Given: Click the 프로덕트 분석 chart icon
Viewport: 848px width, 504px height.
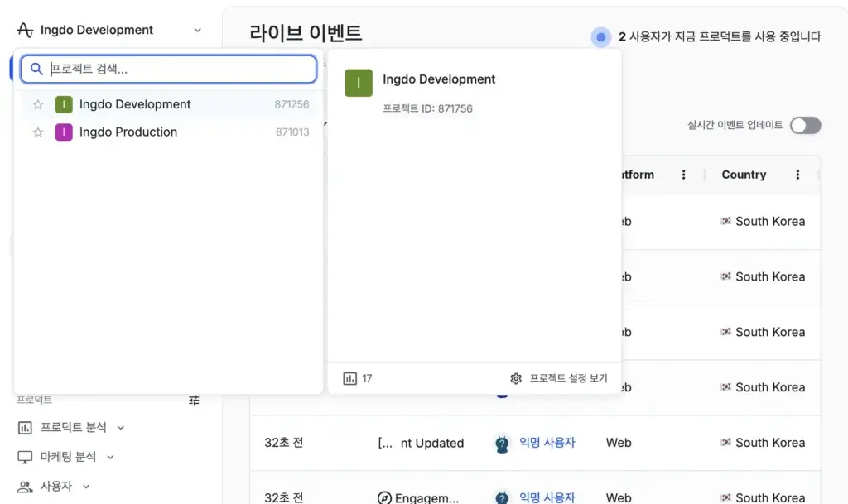Looking at the screenshot, I should point(25,428).
